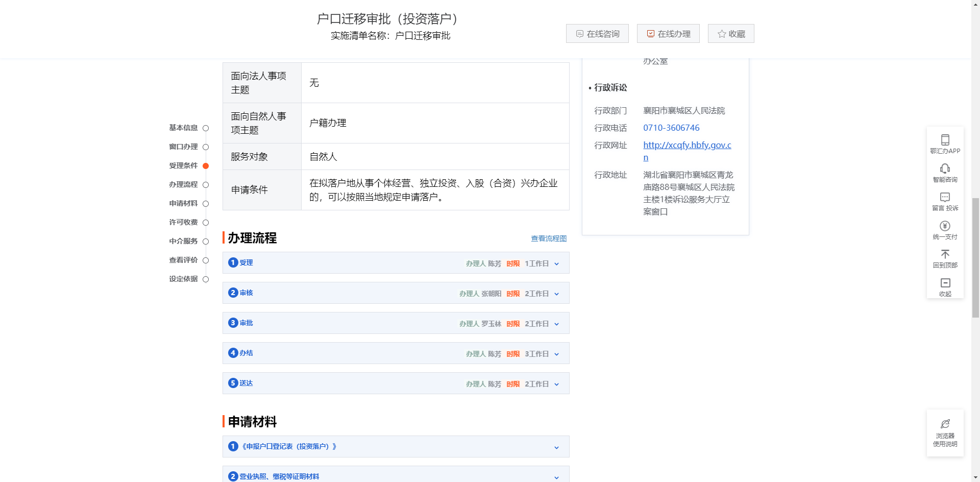Jump to 设定依据 section in sidebar
Viewport: 980px width, 482px height.
tap(183, 279)
